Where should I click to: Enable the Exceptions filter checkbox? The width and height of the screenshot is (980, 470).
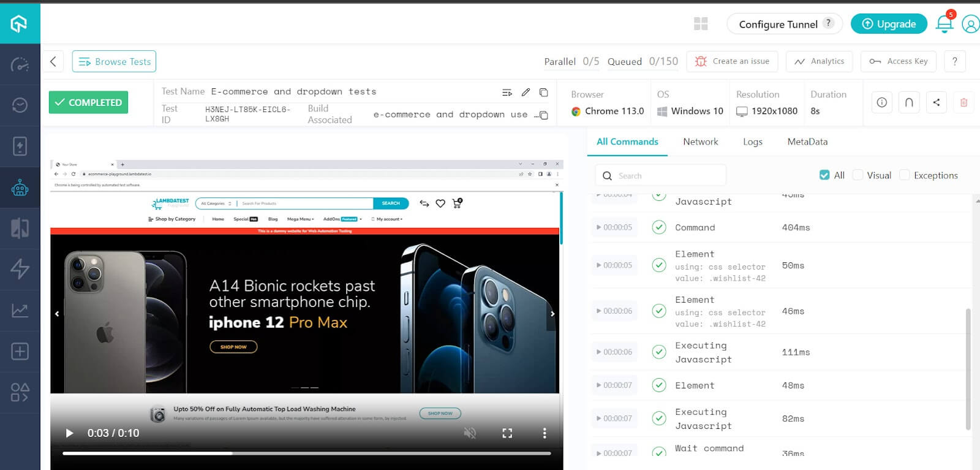(x=905, y=175)
